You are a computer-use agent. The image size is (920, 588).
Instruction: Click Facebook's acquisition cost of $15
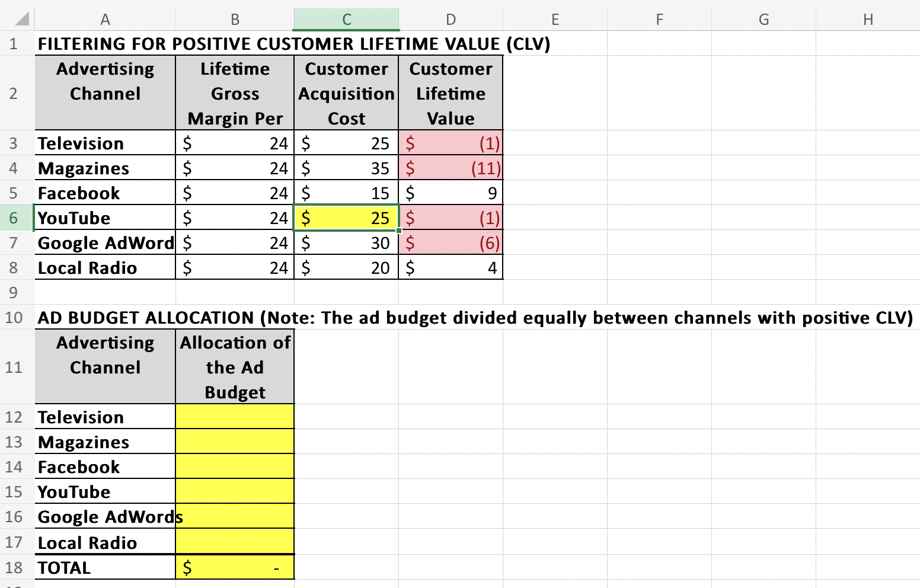(346, 193)
